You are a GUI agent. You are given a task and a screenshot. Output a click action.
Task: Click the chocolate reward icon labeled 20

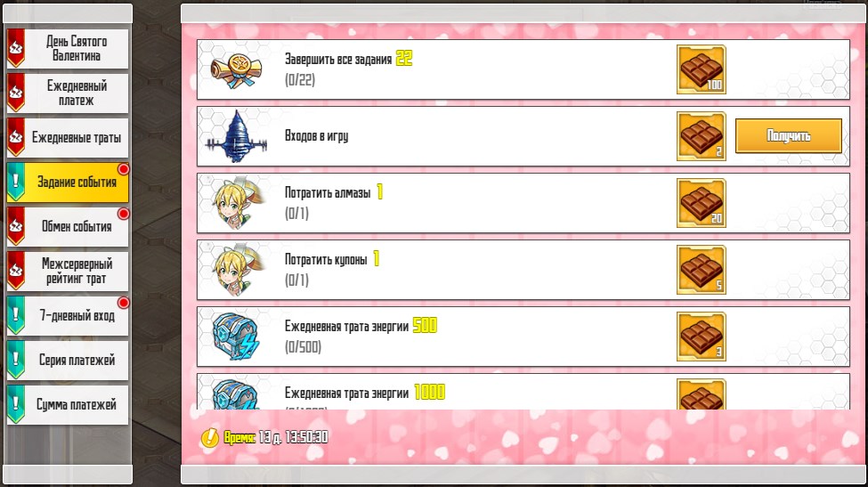[701, 203]
